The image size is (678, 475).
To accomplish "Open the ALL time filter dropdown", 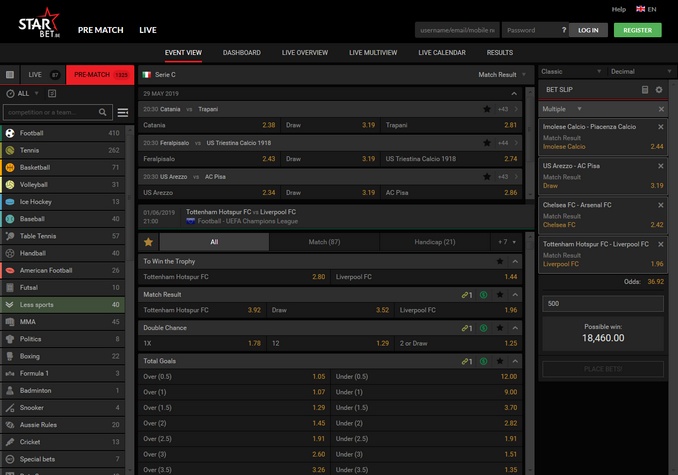I will (22, 93).
